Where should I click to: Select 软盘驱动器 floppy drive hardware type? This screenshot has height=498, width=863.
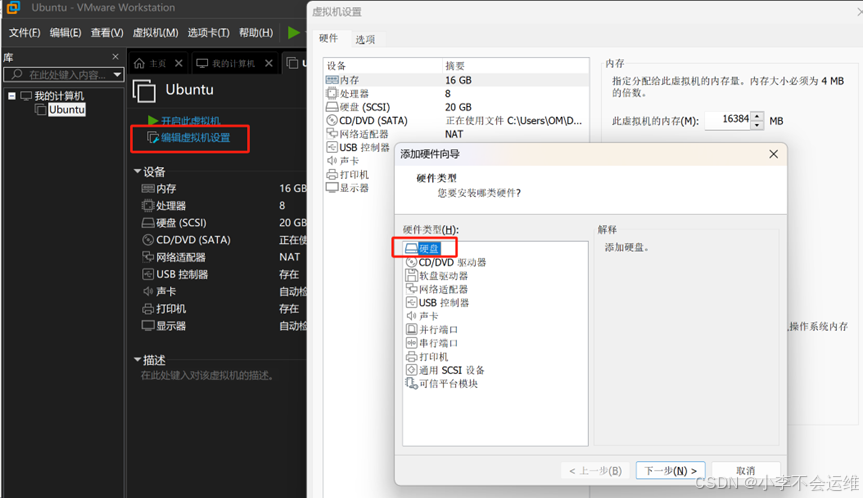click(x=436, y=276)
